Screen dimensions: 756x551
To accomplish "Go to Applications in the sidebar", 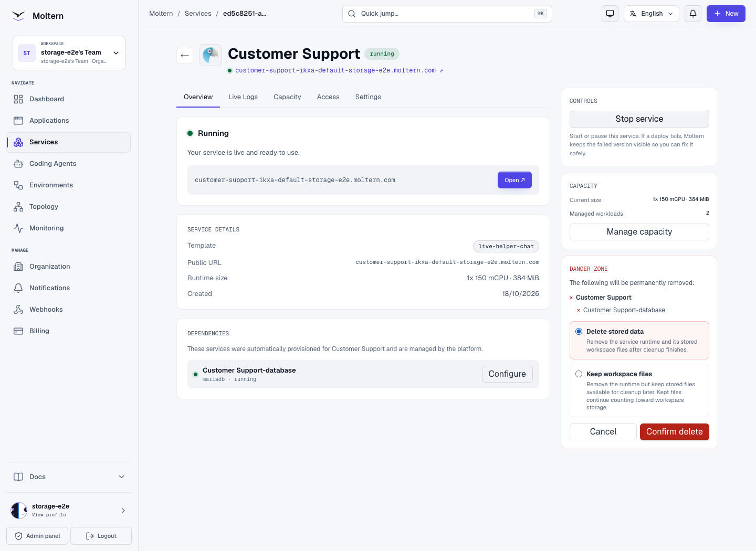I will pos(68,121).
